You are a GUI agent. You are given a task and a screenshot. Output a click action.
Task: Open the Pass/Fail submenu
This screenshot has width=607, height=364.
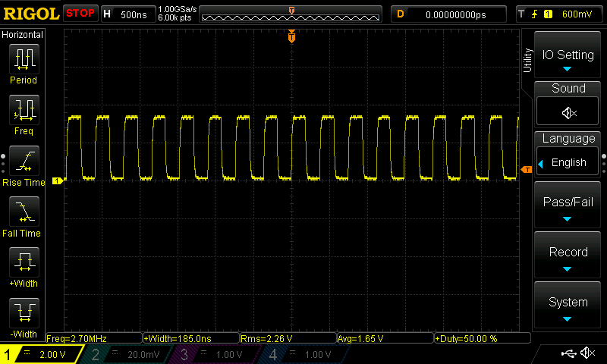[x=567, y=205]
